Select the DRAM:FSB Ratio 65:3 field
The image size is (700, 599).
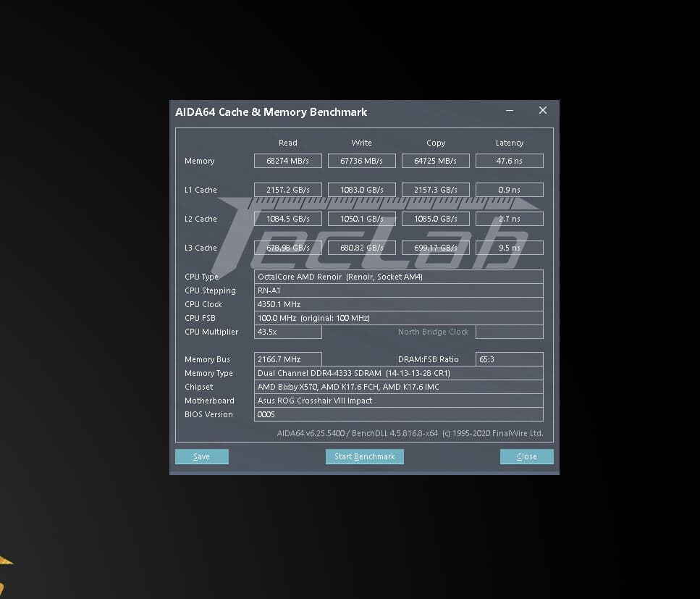[510, 359]
